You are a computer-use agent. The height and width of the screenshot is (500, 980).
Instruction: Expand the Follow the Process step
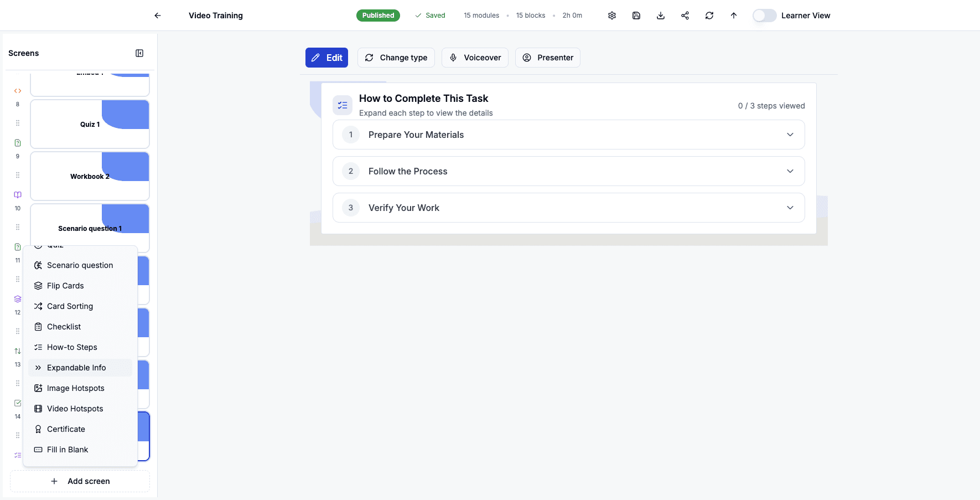568,171
